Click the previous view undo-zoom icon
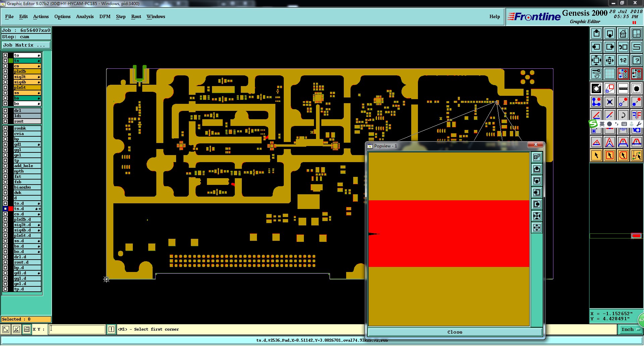This screenshot has width=644, height=346. click(623, 47)
